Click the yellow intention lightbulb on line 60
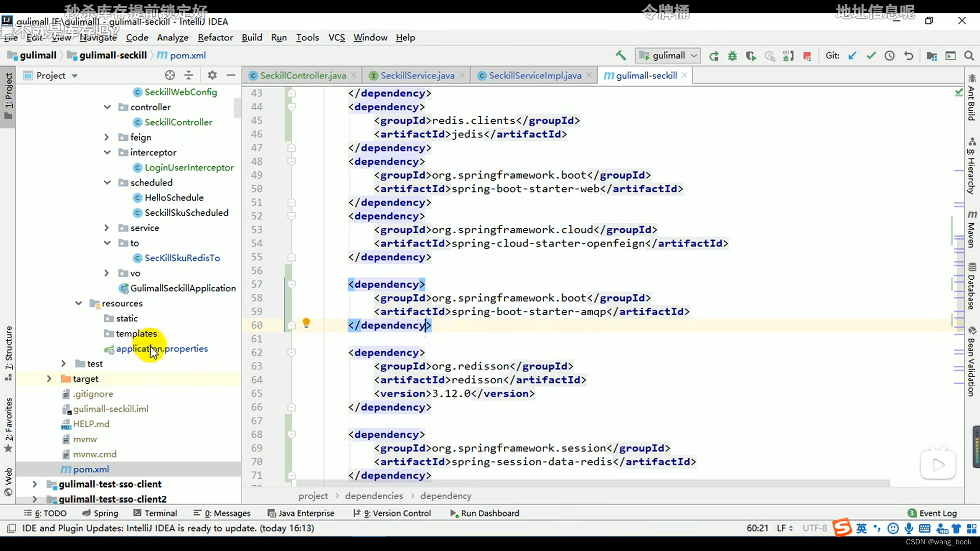980x551 pixels. 306,323
